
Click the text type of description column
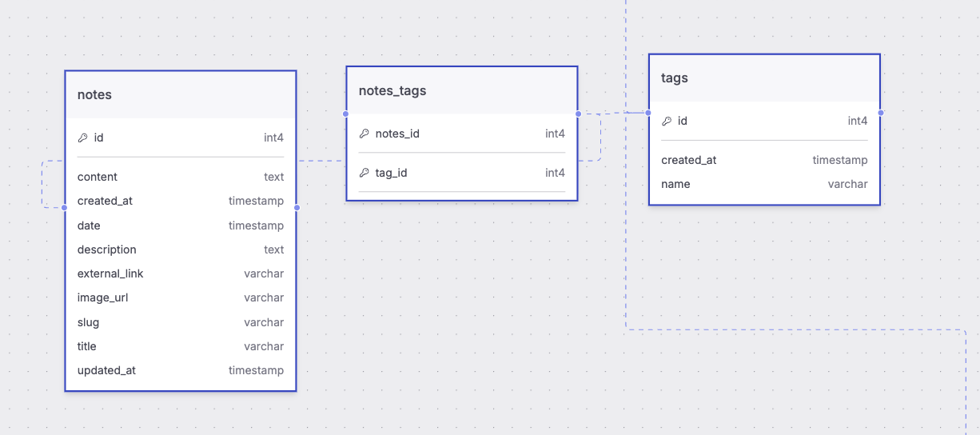pos(273,249)
